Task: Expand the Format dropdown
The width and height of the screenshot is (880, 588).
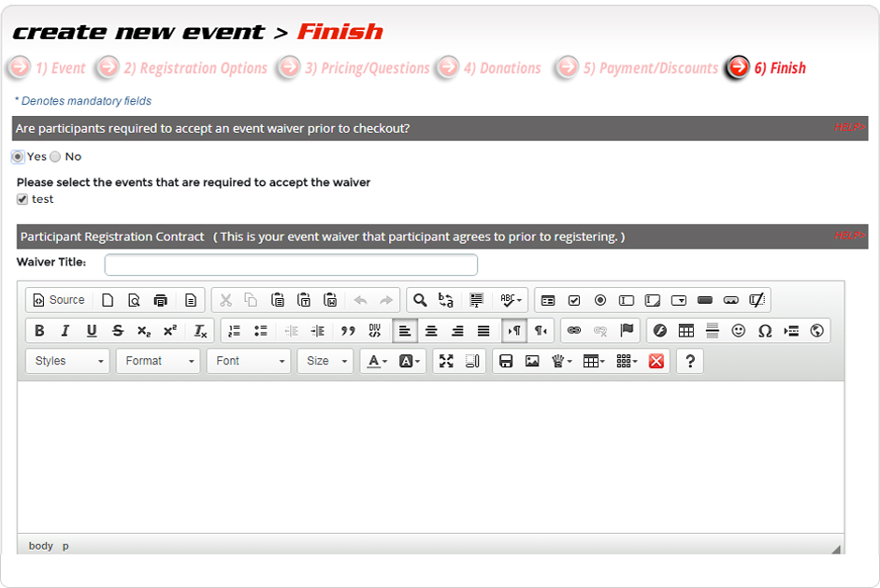Action: point(158,362)
